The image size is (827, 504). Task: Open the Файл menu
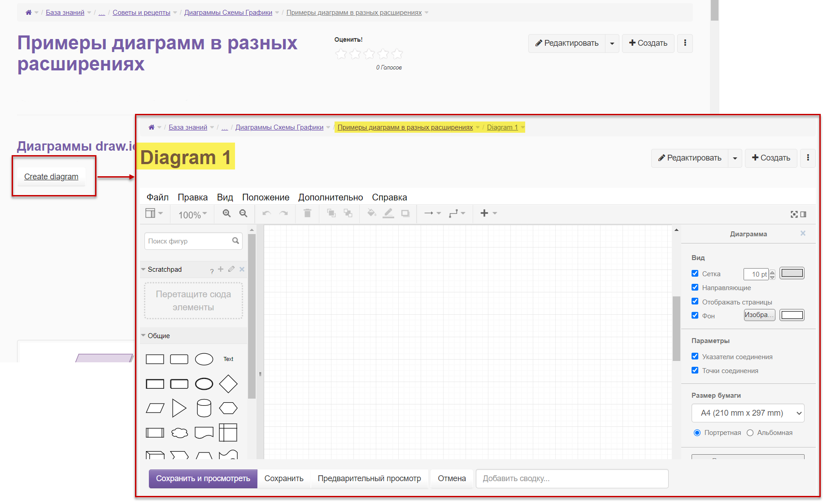tap(157, 197)
